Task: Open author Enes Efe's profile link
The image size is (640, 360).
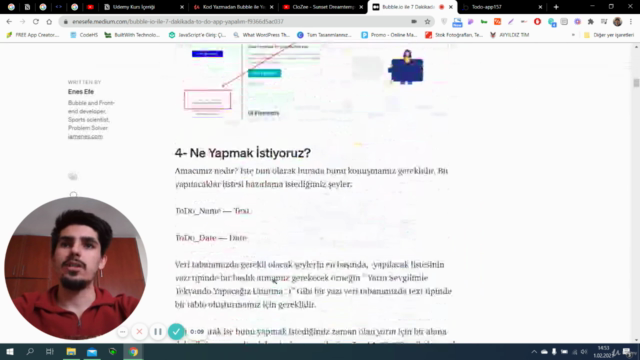Action: tap(81, 92)
